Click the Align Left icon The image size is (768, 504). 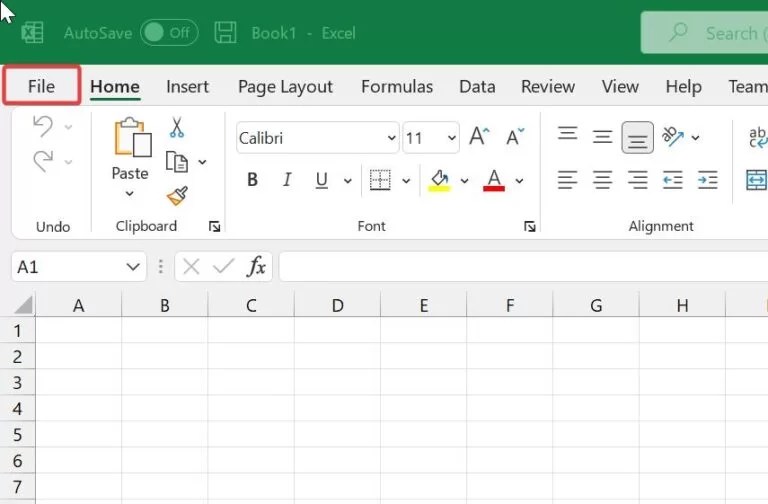pos(568,180)
